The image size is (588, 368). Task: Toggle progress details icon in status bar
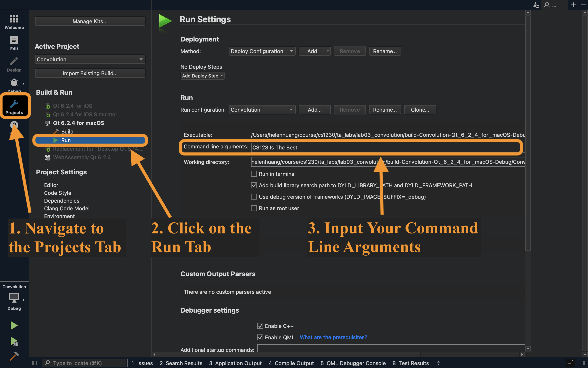(x=571, y=363)
